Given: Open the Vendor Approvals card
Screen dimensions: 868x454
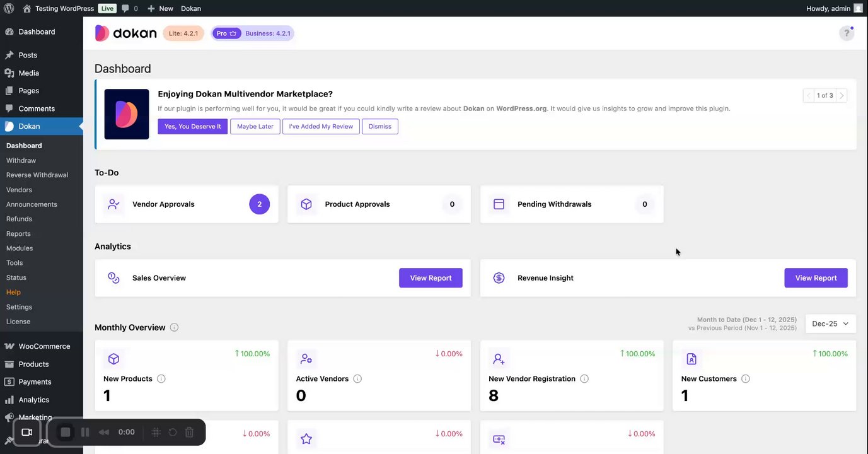Looking at the screenshot, I should [187, 204].
